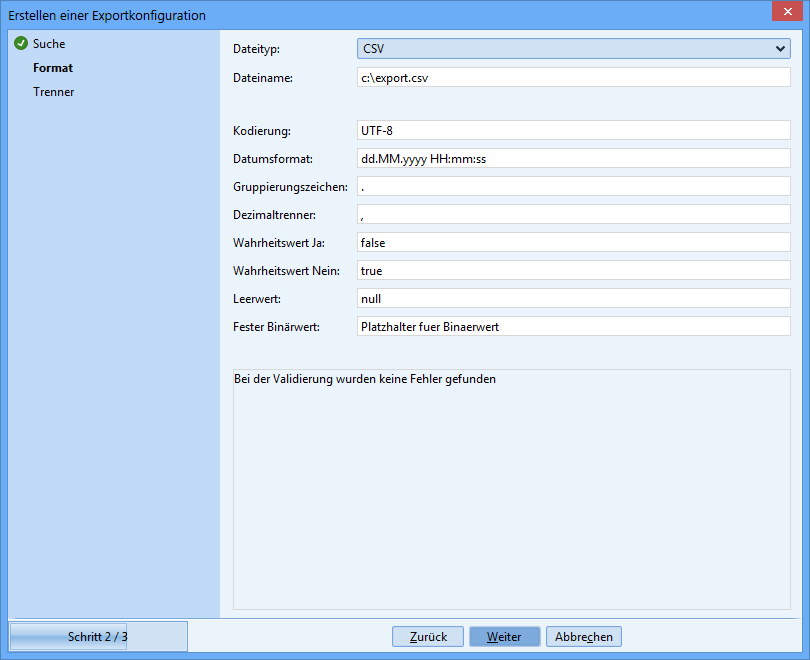Select the Suche step in sidebar
This screenshot has width=810, height=660.
[49, 44]
